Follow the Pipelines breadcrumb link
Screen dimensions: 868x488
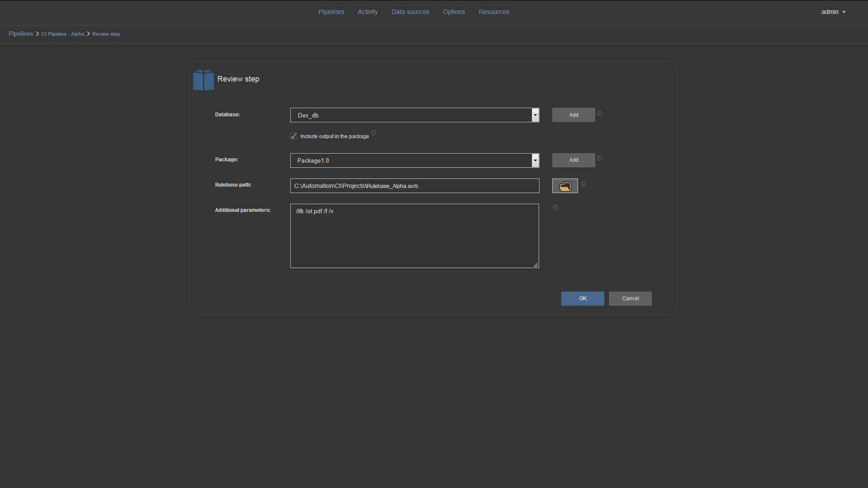click(x=21, y=34)
